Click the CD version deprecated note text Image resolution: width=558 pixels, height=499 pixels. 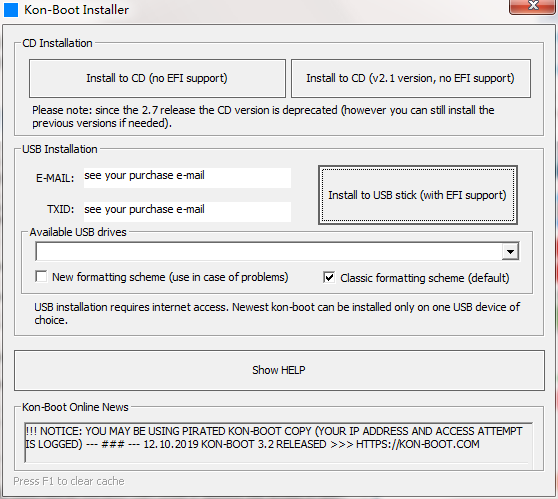(x=263, y=116)
